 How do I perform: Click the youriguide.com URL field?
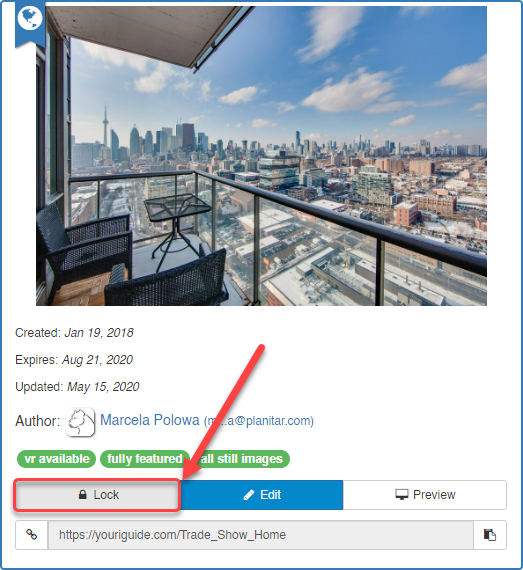click(x=261, y=535)
